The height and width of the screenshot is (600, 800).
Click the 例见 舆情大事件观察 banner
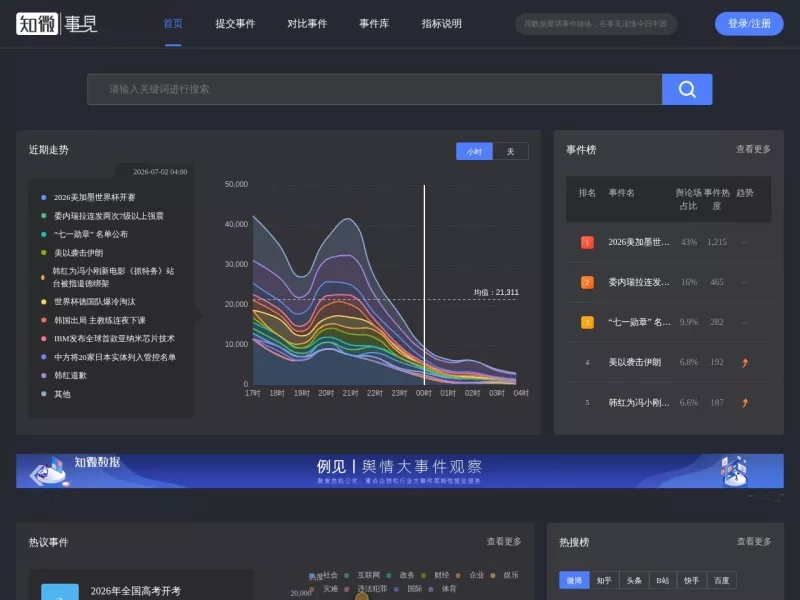399,471
